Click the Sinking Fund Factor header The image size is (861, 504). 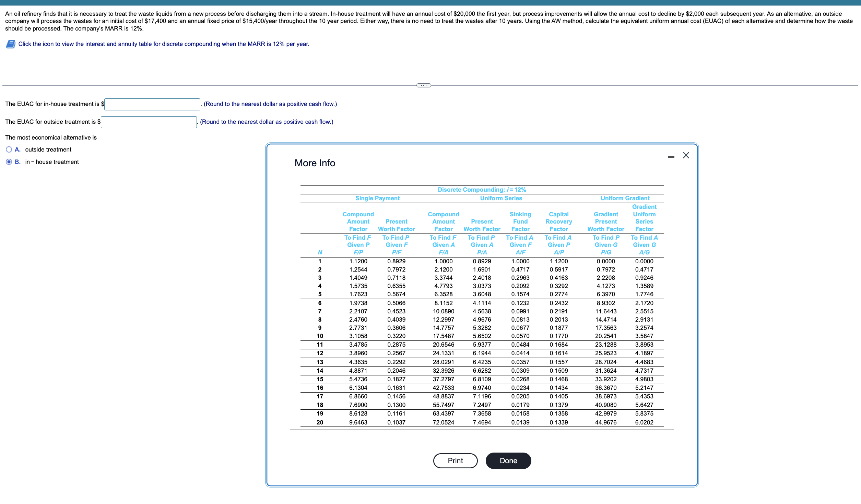pyautogui.click(x=520, y=221)
